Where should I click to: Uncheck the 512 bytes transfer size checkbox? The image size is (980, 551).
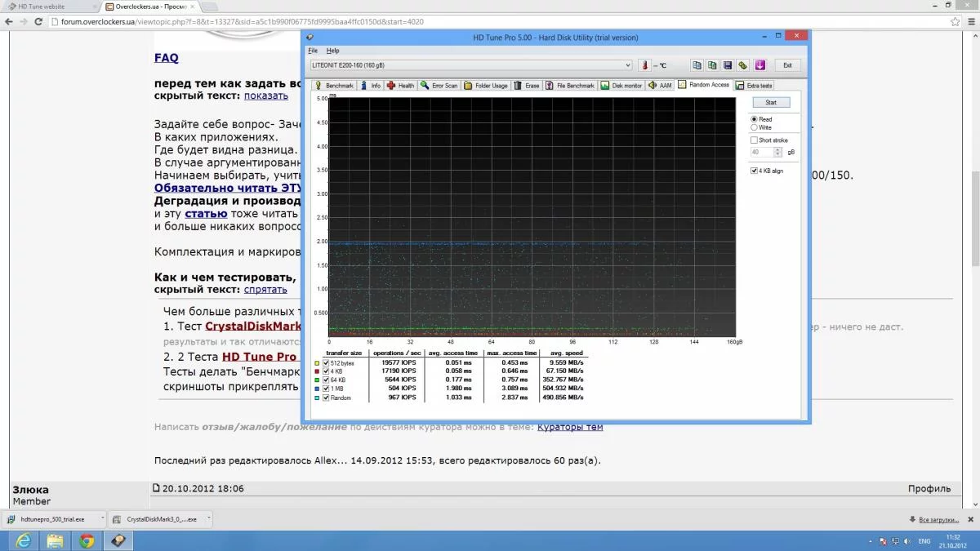tap(327, 362)
